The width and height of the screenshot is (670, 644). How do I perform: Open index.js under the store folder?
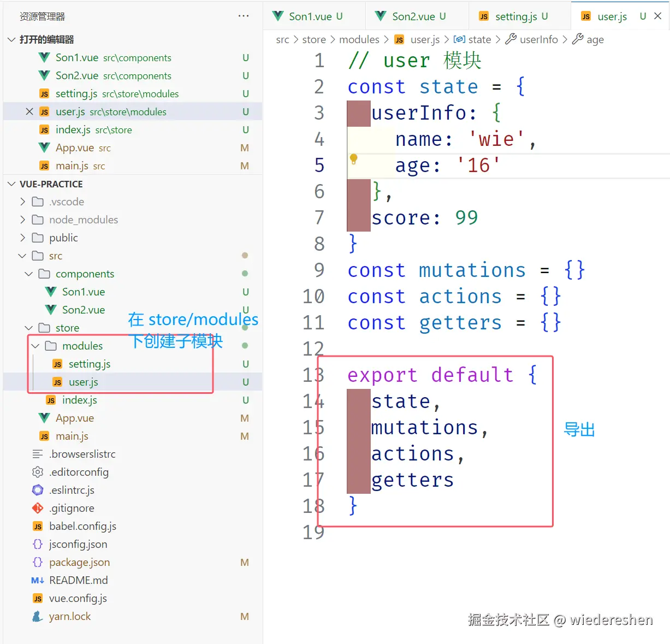click(x=133, y=400)
